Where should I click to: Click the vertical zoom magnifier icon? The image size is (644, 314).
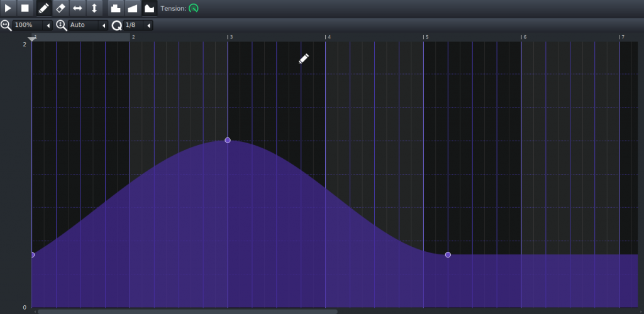[x=62, y=25]
